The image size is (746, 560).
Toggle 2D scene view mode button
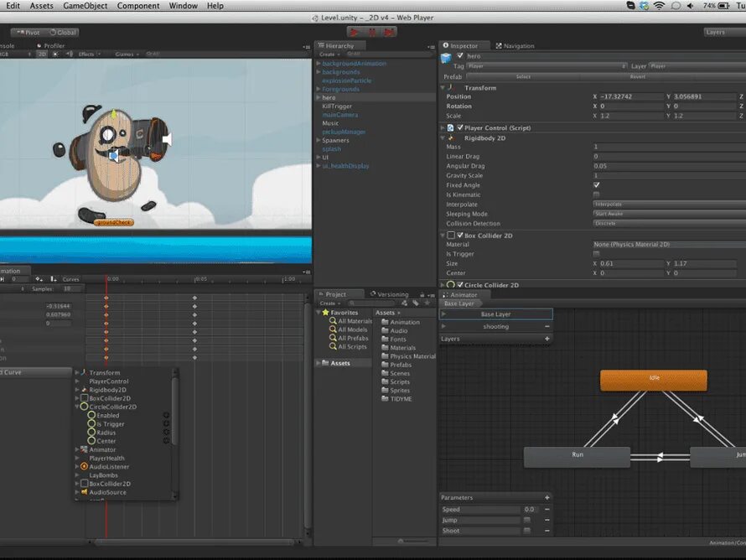[x=42, y=54]
